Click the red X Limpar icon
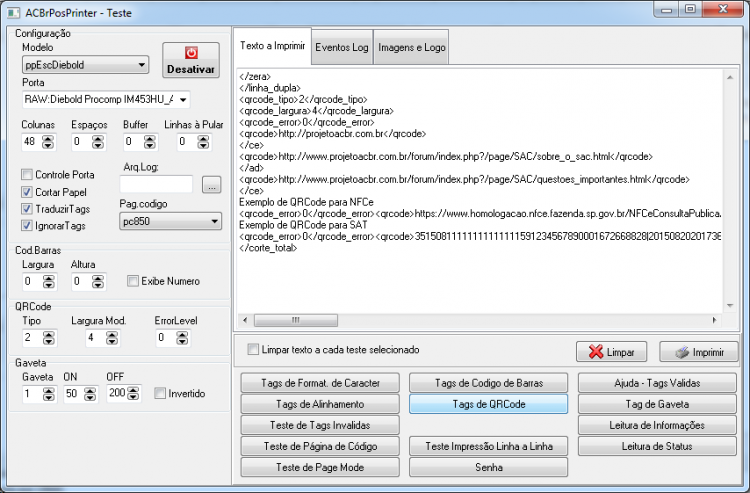 (596, 352)
